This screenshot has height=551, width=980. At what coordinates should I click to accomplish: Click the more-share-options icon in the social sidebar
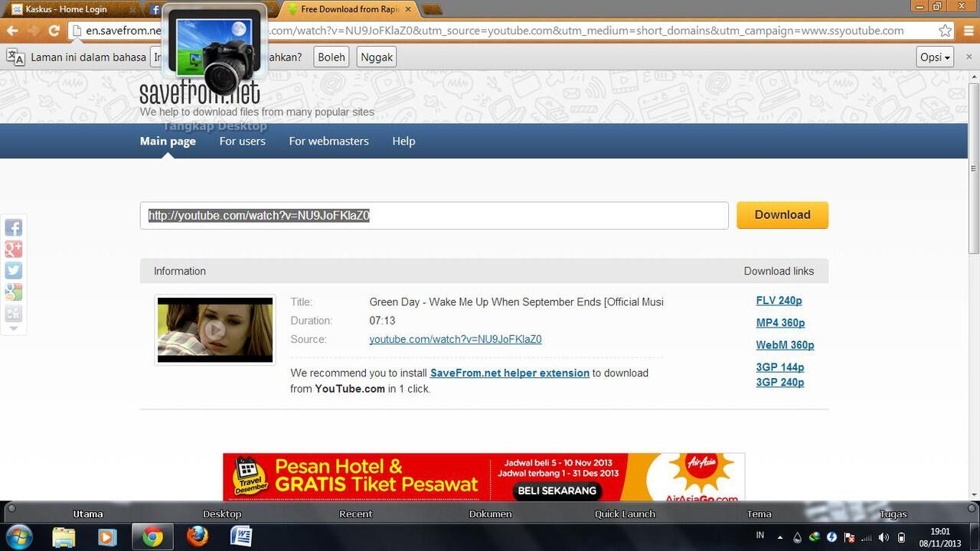pyautogui.click(x=13, y=313)
